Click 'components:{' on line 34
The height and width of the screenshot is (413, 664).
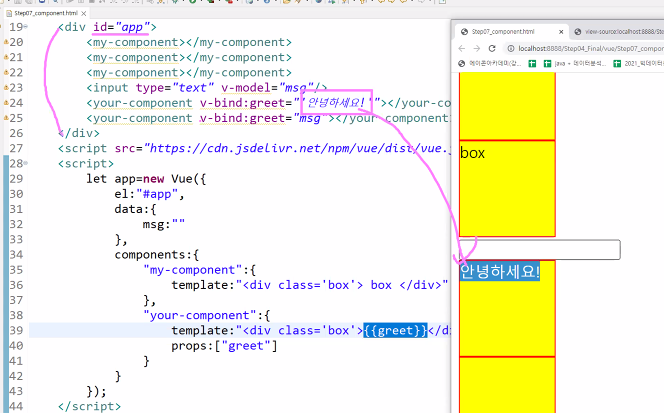tap(157, 255)
